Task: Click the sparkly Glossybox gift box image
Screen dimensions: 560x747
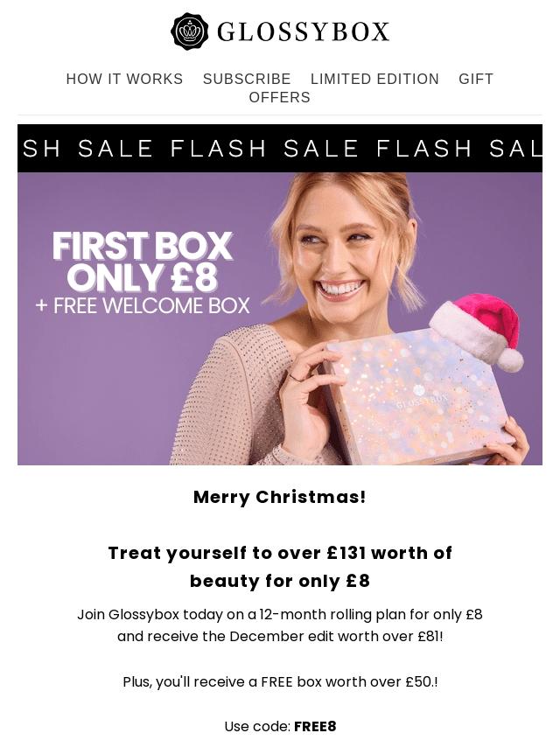Action: 417,398
